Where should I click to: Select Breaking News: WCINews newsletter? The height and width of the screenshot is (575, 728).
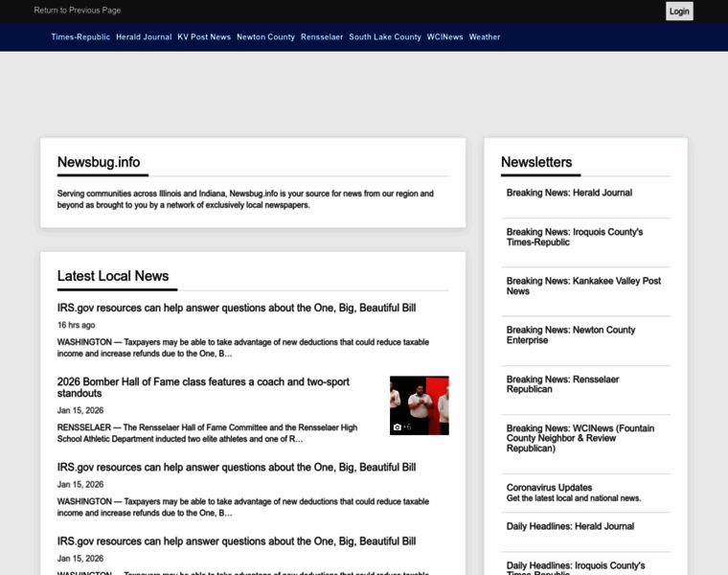pyautogui.click(x=580, y=438)
